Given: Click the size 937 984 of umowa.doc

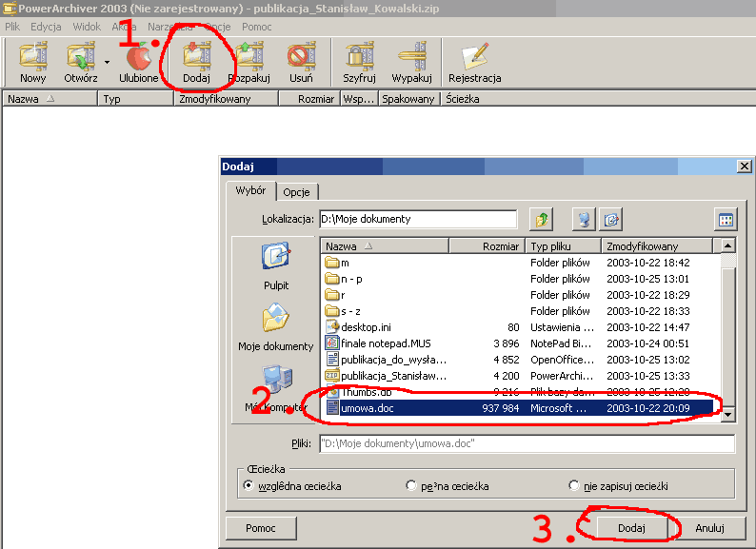Looking at the screenshot, I should point(501,408).
